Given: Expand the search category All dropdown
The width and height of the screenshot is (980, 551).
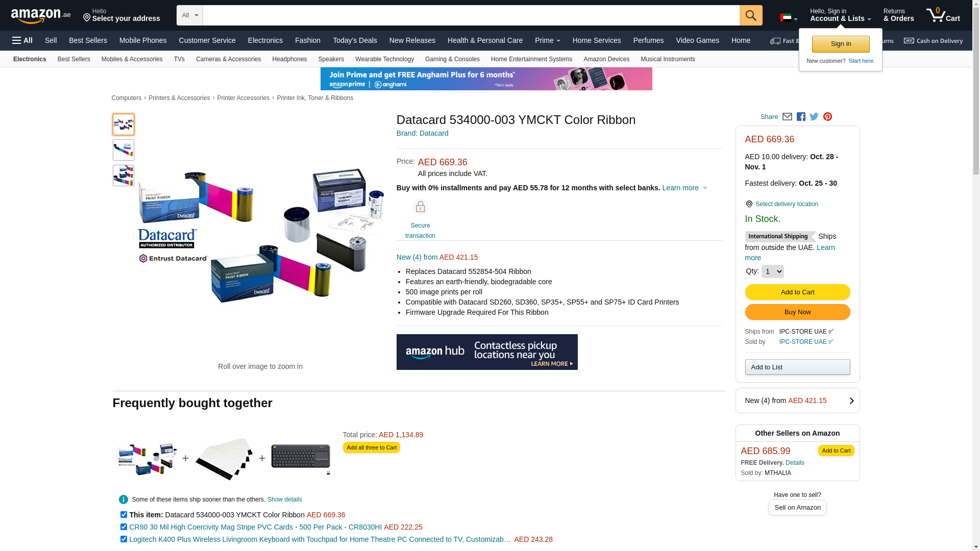Looking at the screenshot, I should point(190,15).
